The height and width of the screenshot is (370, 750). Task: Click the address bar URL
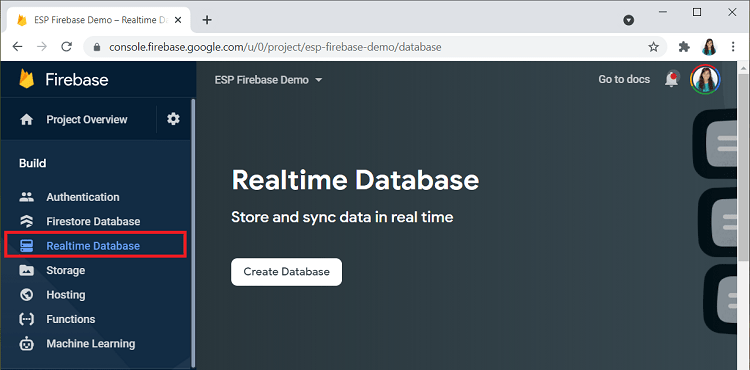click(275, 47)
